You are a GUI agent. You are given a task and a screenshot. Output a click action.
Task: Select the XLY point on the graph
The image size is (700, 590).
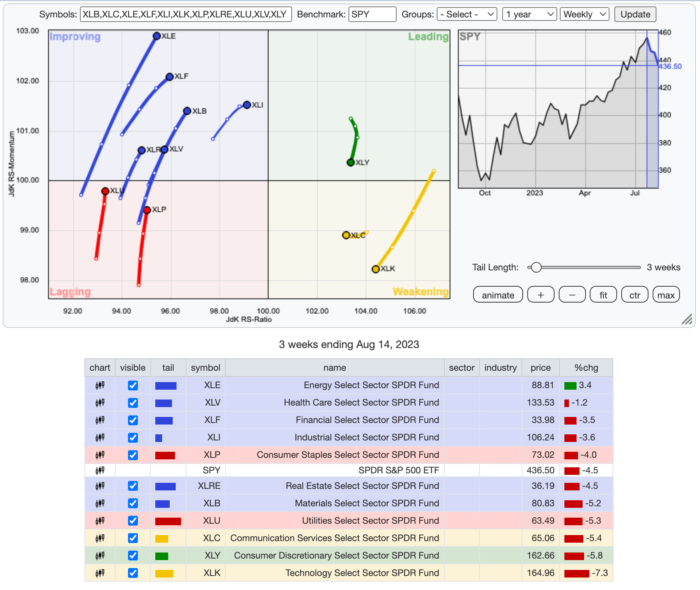(351, 162)
